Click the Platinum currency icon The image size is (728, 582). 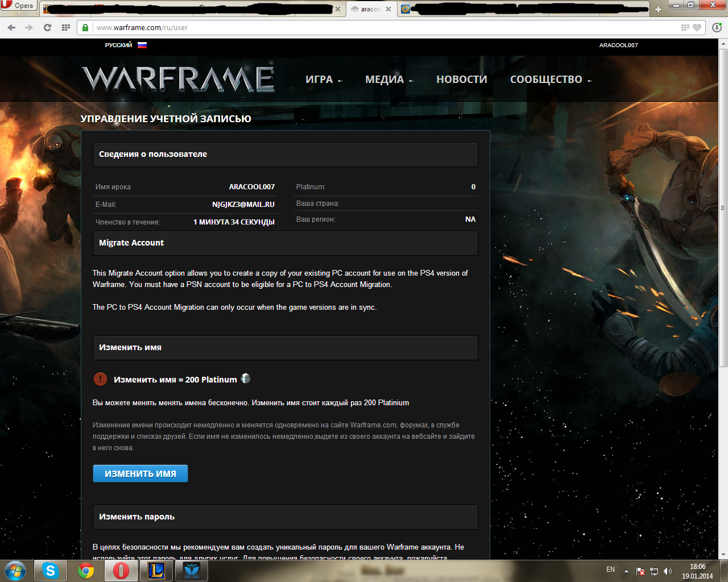pos(246,379)
